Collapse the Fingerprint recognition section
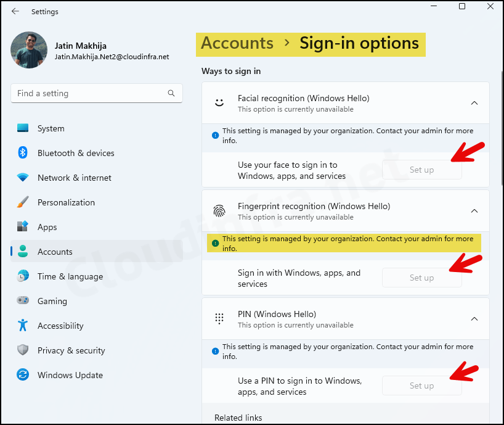504x425 pixels. (474, 210)
